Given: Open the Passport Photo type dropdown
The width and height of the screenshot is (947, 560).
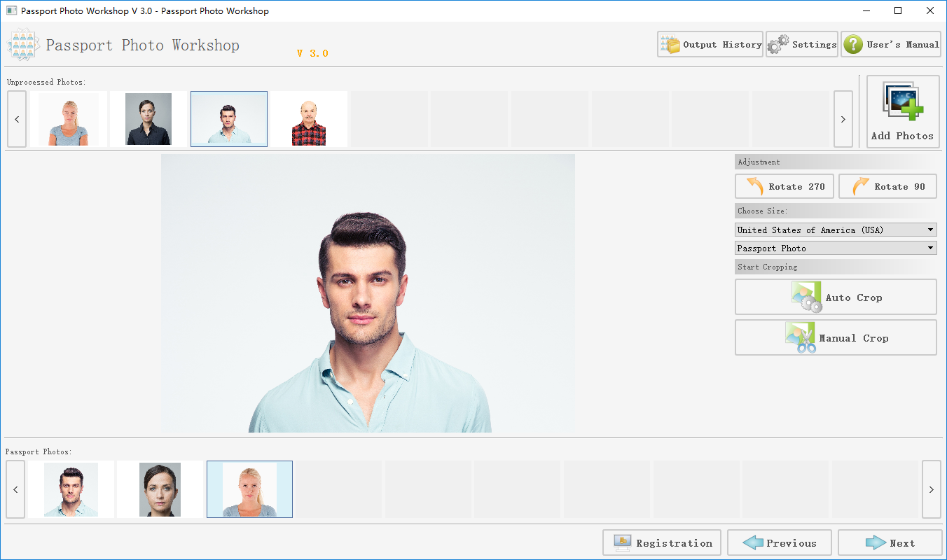Looking at the screenshot, I should [836, 248].
